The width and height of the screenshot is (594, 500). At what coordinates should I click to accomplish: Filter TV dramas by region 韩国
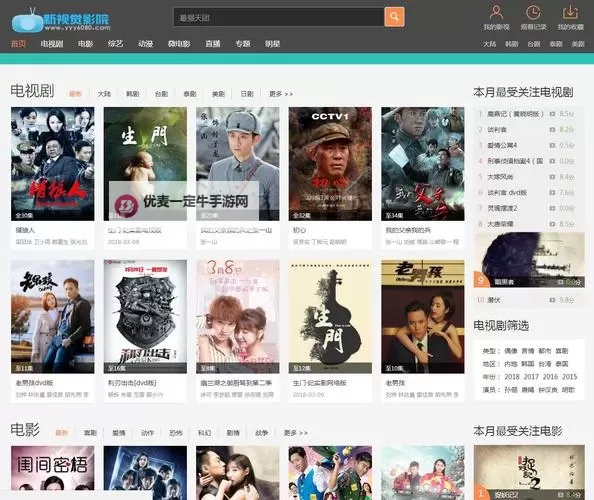(x=528, y=364)
